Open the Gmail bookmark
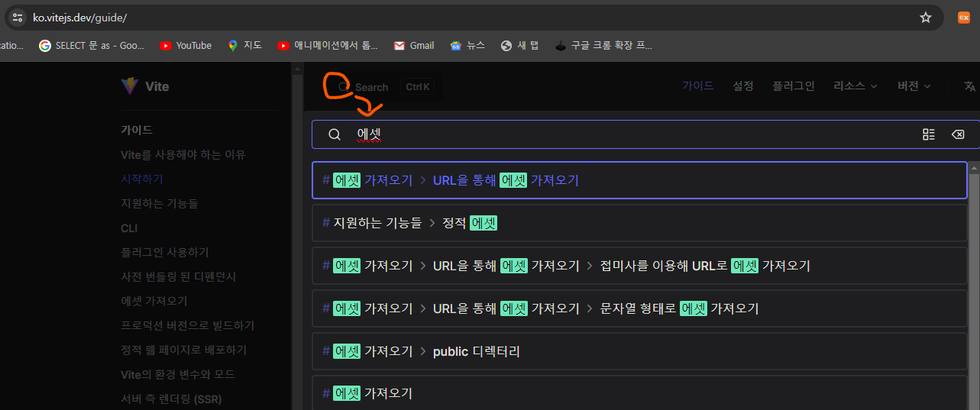The height and width of the screenshot is (410, 980). tap(413, 46)
